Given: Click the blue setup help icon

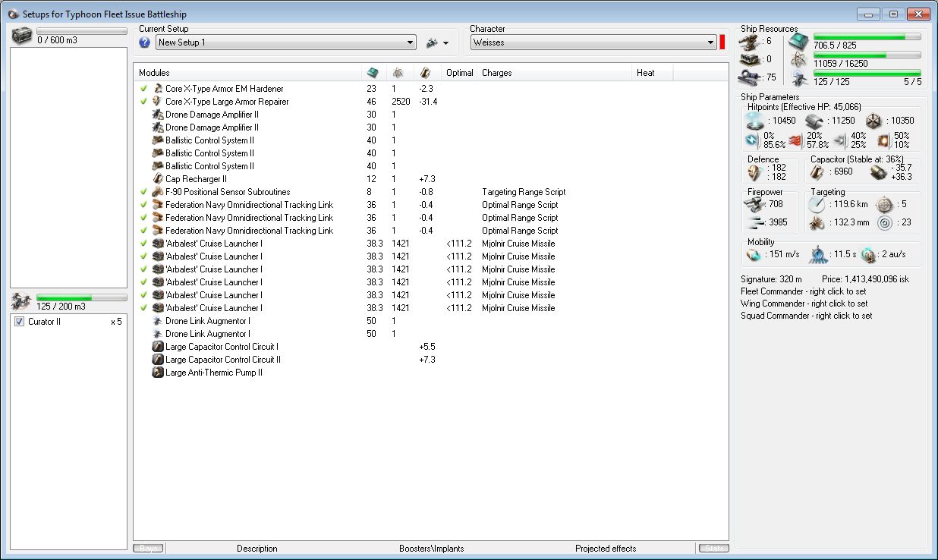Looking at the screenshot, I should 145,42.
